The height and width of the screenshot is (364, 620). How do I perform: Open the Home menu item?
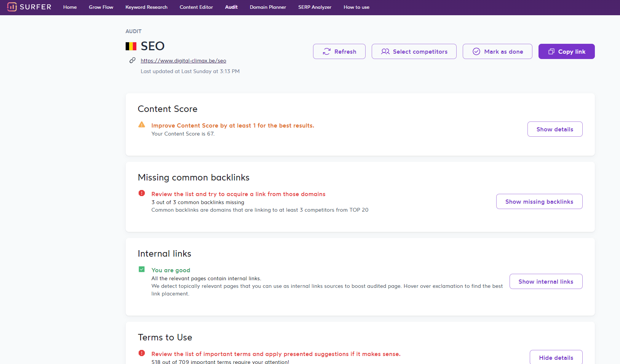70,7
